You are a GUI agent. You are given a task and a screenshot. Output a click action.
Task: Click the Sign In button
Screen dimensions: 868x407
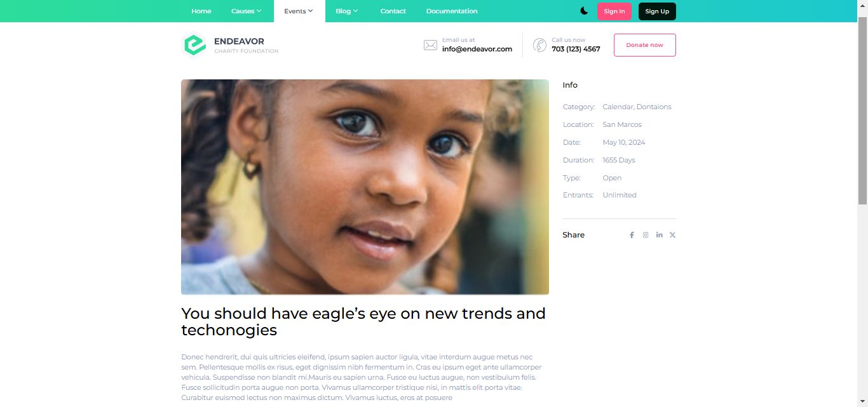tap(614, 11)
